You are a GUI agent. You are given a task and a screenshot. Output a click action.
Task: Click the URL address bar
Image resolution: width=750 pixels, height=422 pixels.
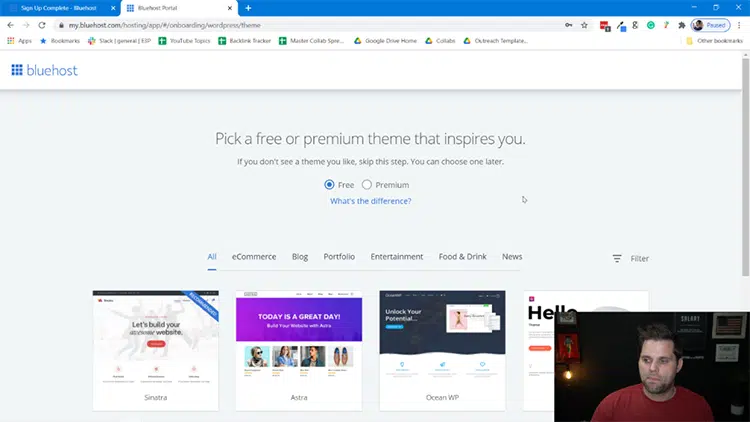[x=300, y=25]
